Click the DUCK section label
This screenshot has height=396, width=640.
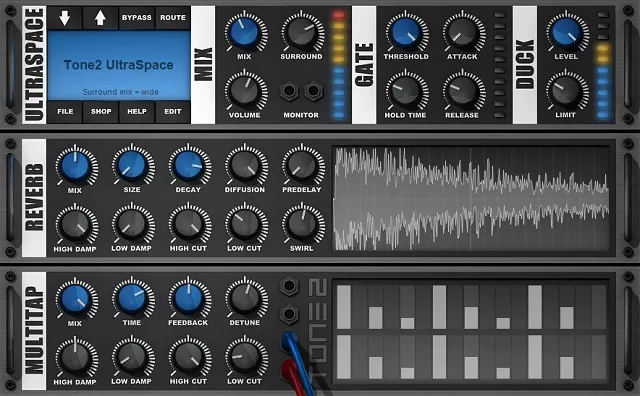[x=525, y=65]
